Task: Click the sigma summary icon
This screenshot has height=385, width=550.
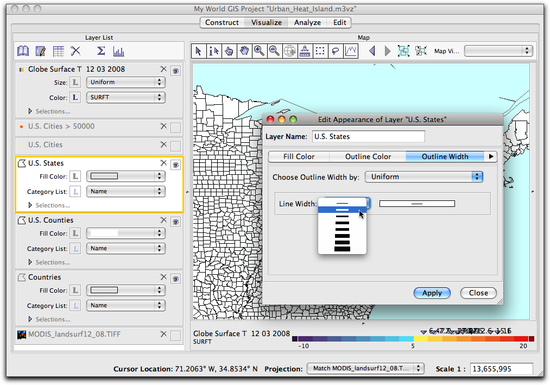Action: (101, 51)
